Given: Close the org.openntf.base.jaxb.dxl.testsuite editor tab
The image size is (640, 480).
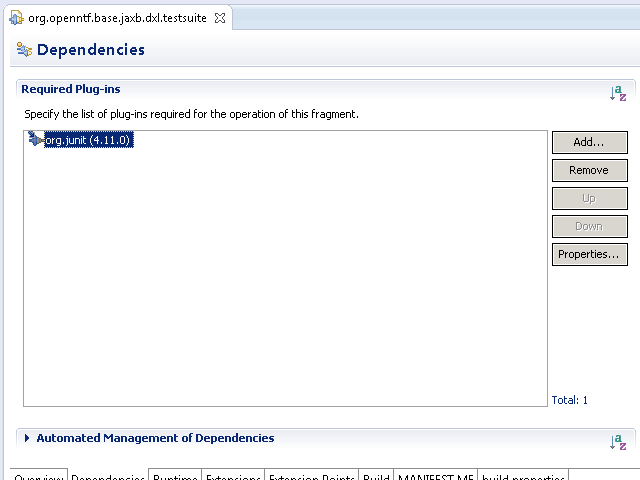Looking at the screenshot, I should (x=220, y=18).
